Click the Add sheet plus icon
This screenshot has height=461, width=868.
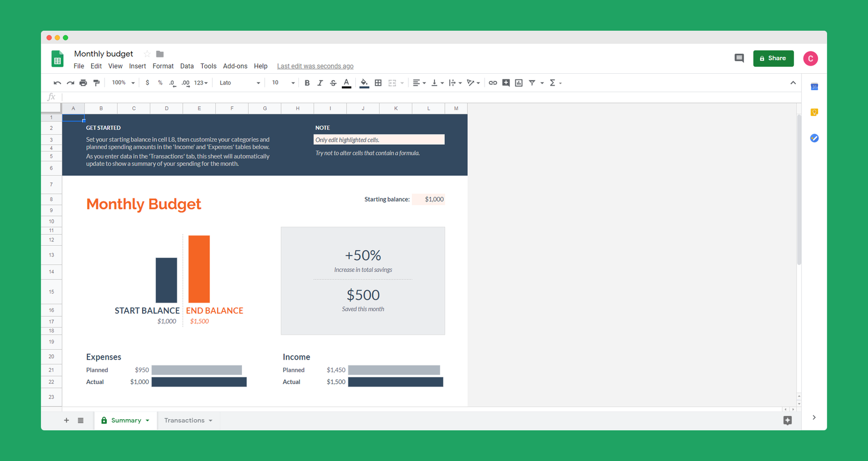(66, 420)
